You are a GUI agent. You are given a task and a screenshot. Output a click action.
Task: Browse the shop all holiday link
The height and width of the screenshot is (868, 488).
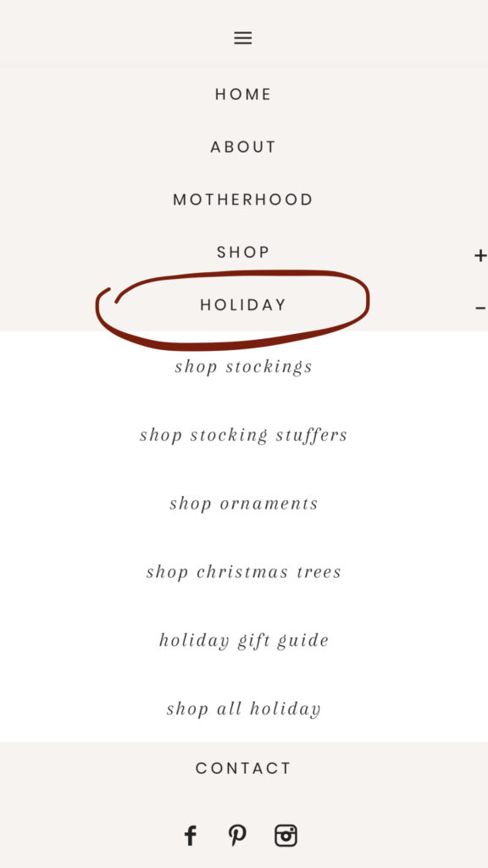[243, 709]
